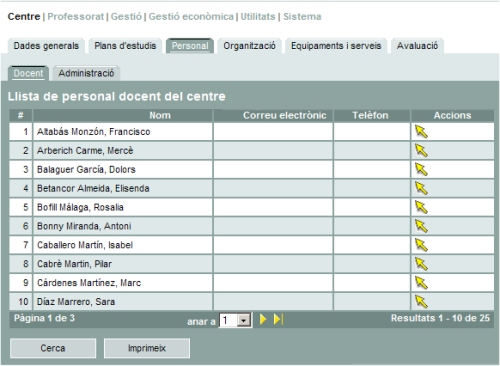Image resolution: width=500 pixels, height=366 pixels.
Task: Click row number 1 cell
Action: (21, 132)
